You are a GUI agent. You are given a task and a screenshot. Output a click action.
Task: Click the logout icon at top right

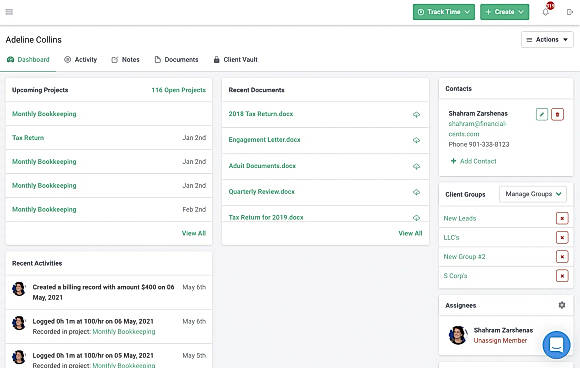(570, 12)
